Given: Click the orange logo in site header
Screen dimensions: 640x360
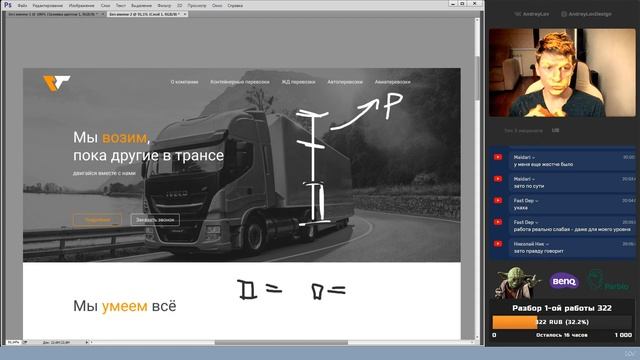Looking at the screenshot, I should click(x=56, y=83).
